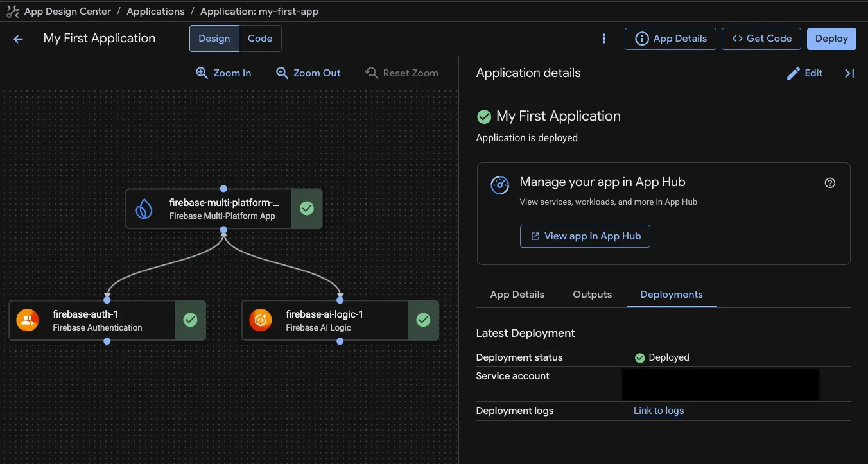Open the help icon in the App Hub card
Screen dimensions: 868x464
click(x=829, y=182)
